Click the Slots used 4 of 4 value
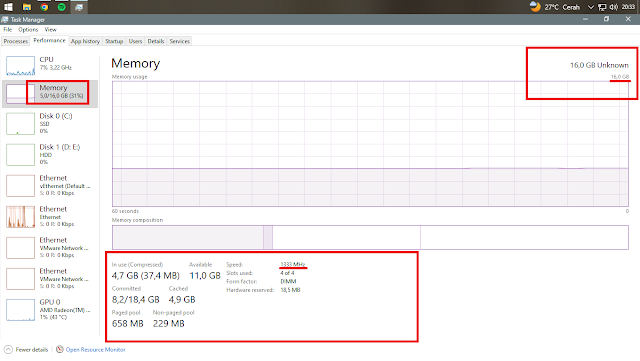Viewport: 640px width, 361px height. point(287,273)
